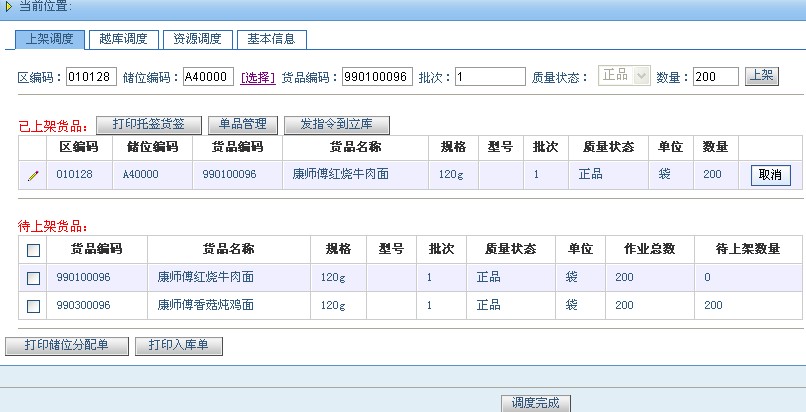Click the [选择] link
Screen dimensions: 806x412
pyautogui.click(x=258, y=78)
